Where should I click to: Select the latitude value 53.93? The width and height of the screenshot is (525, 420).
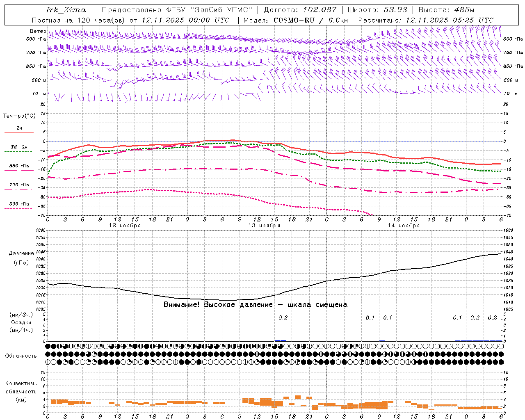pyautogui.click(x=395, y=10)
